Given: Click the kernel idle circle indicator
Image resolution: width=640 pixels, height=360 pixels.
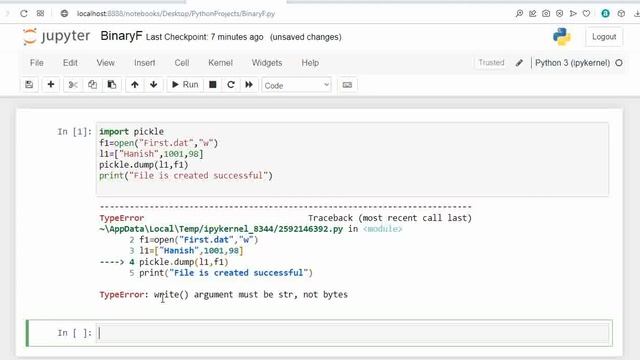Looking at the screenshot, I should pyautogui.click(x=619, y=63).
